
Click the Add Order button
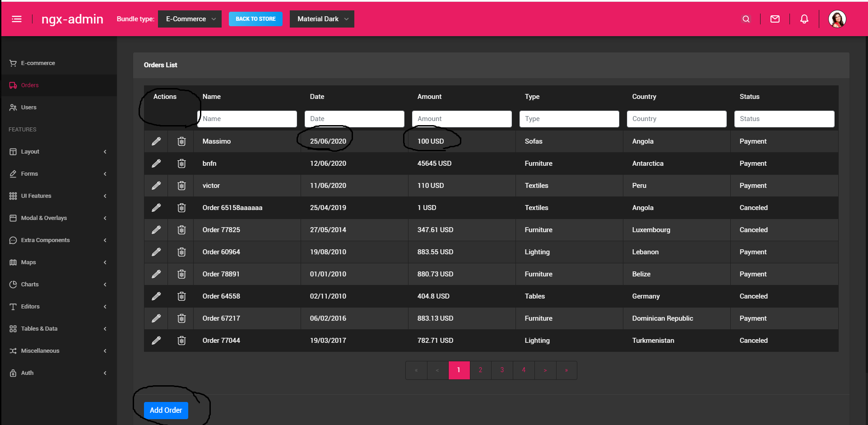(166, 410)
